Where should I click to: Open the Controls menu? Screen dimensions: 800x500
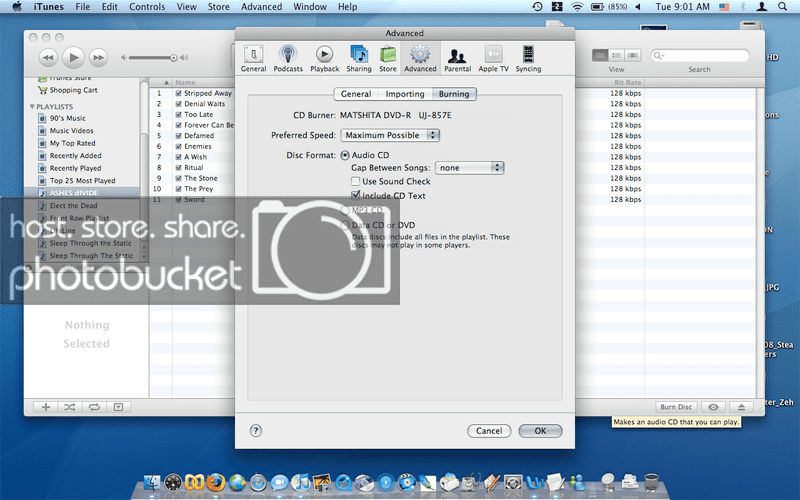pyautogui.click(x=147, y=7)
